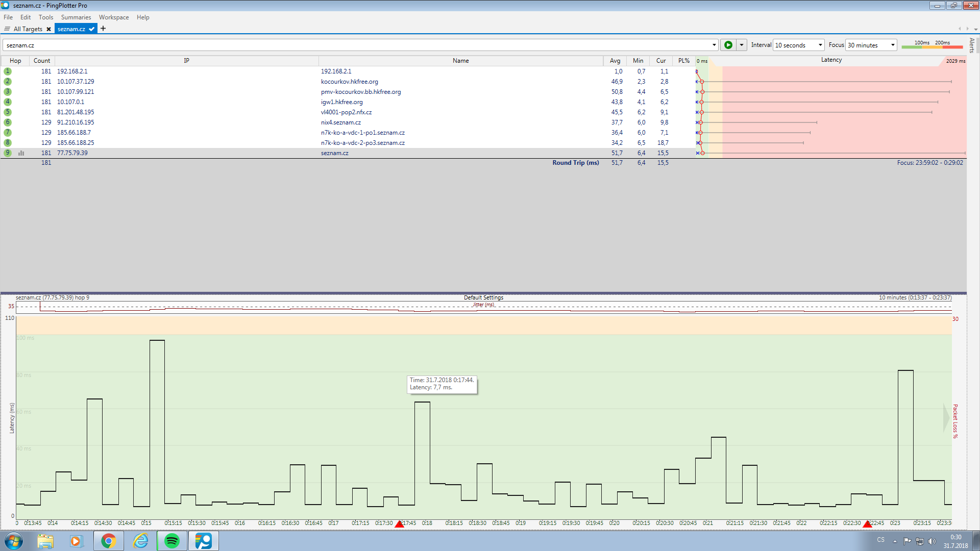Close the All Targets tab
The image size is (980, 551).
[x=49, y=29]
